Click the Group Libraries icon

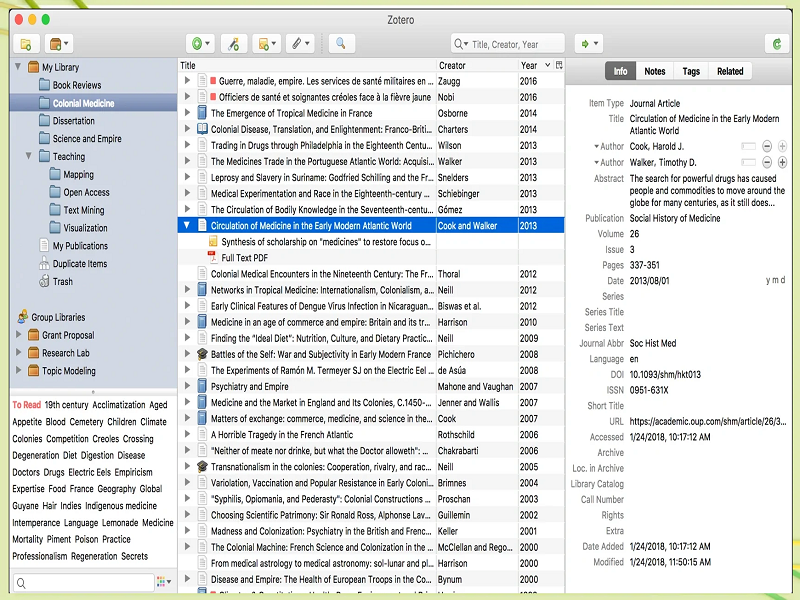point(23,317)
